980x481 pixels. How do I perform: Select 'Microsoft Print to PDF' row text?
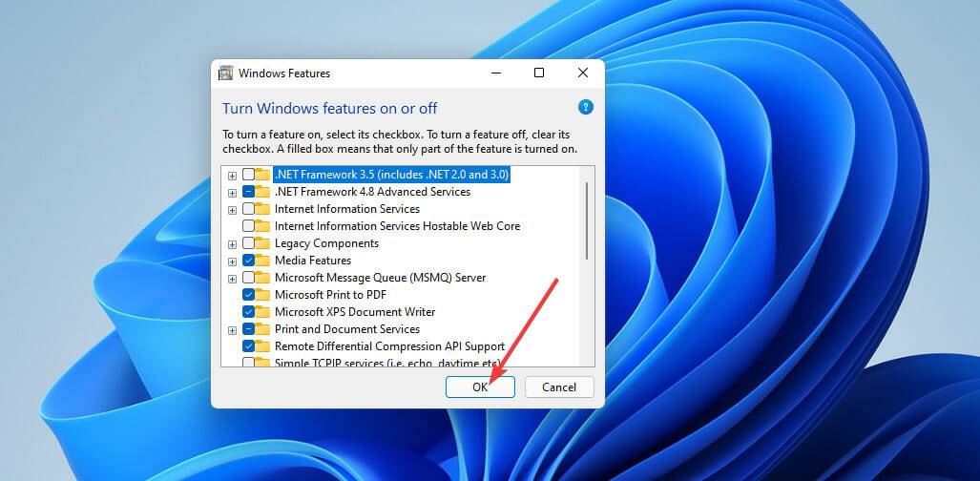point(330,295)
